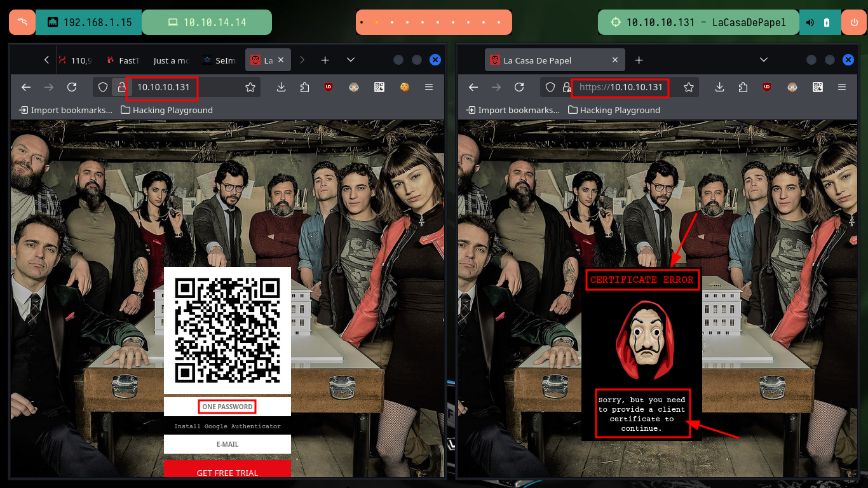Go back in the left browser window
868x488 pixels.
(x=26, y=87)
